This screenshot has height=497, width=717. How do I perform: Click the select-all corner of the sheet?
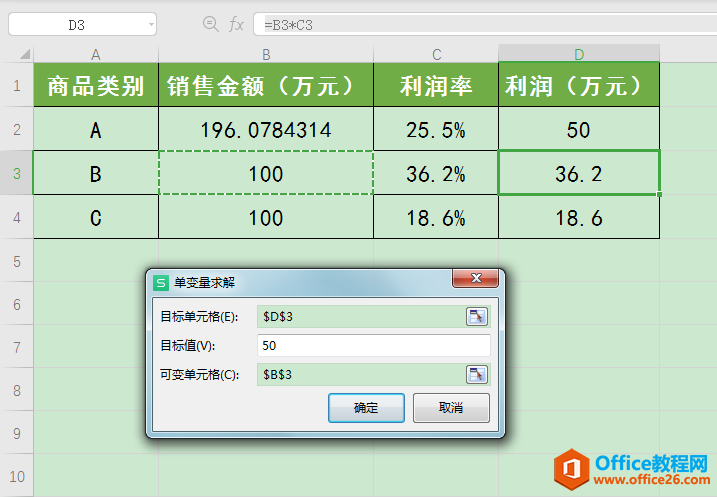click(16, 53)
